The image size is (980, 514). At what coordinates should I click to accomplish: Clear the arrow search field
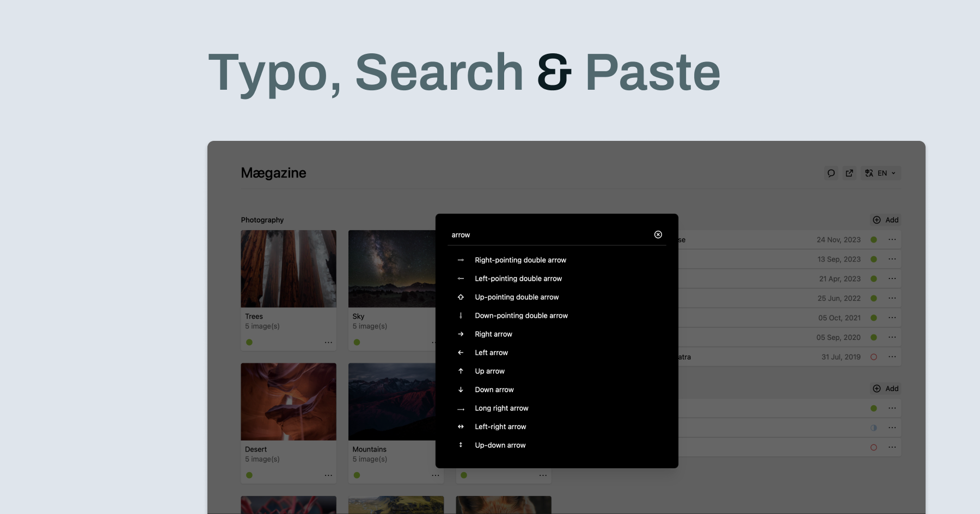click(658, 234)
